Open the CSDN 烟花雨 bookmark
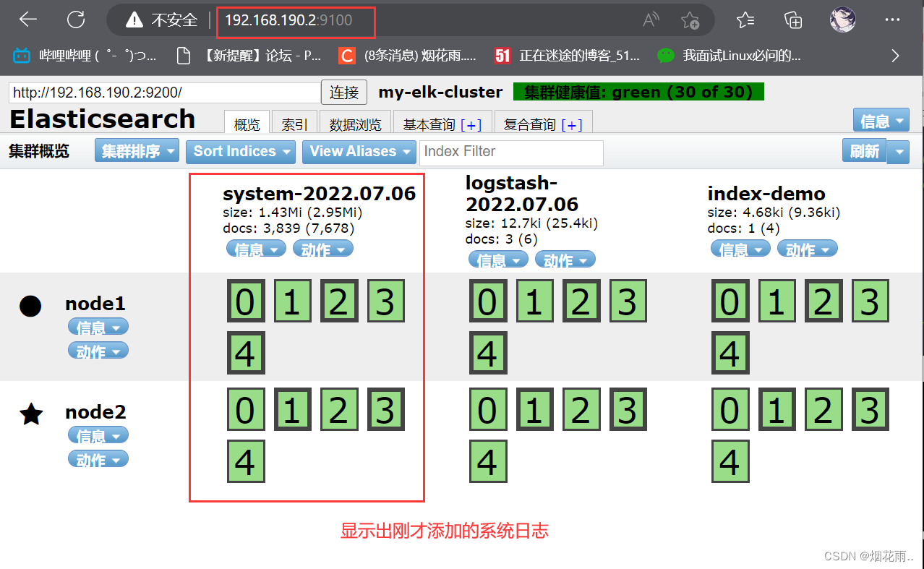 click(408, 55)
